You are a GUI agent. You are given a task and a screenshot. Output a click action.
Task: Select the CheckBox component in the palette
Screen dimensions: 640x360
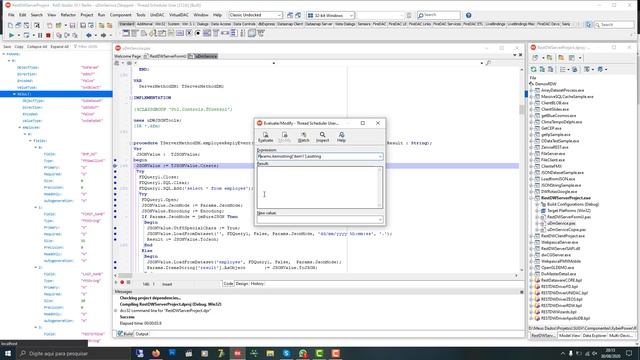(189, 33)
